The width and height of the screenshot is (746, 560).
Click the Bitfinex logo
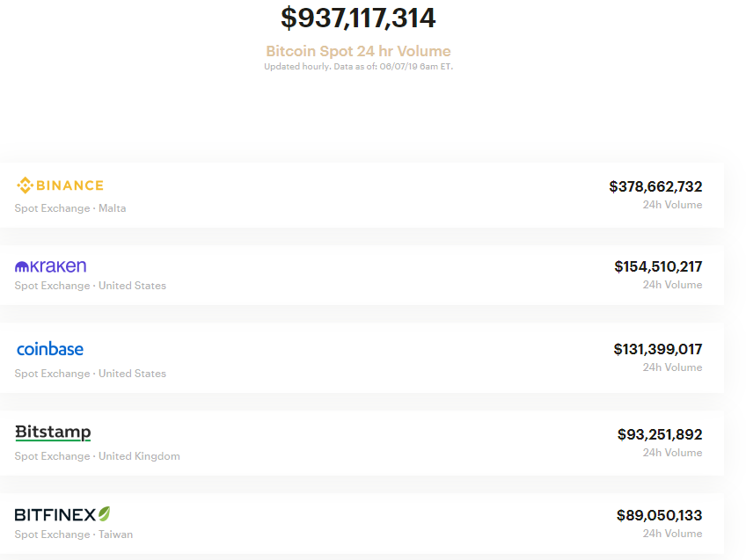(62, 514)
